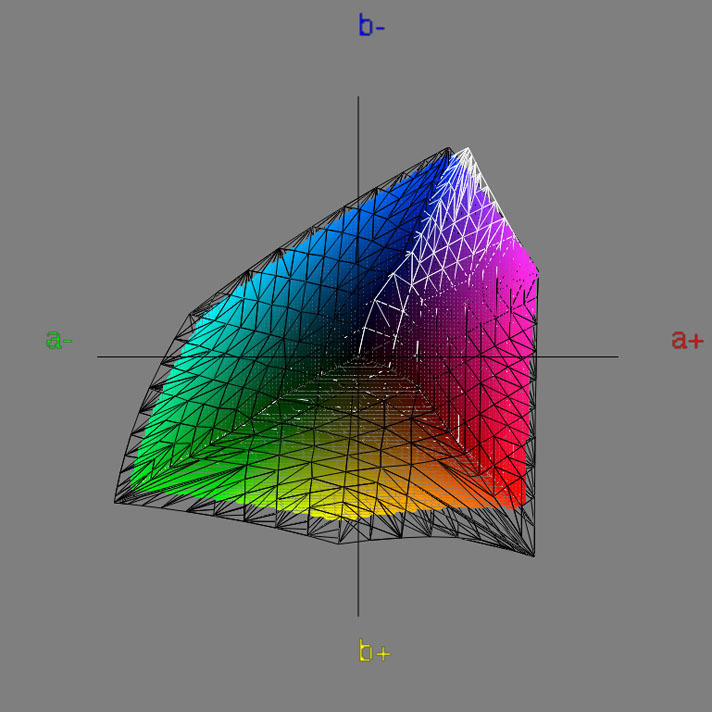This screenshot has width=712, height=712.
Task: Click the yellow "b+" axis label
Action: pos(375,650)
